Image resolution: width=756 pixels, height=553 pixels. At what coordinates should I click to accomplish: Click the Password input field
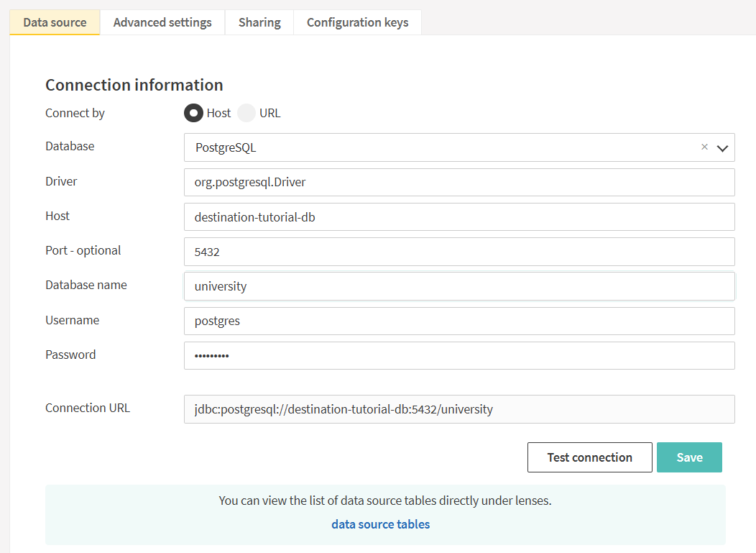458,355
